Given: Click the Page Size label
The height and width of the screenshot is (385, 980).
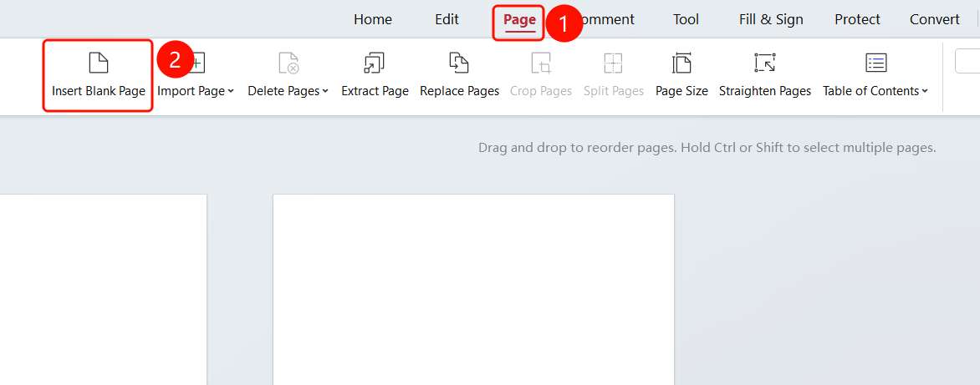Looking at the screenshot, I should click(681, 91).
